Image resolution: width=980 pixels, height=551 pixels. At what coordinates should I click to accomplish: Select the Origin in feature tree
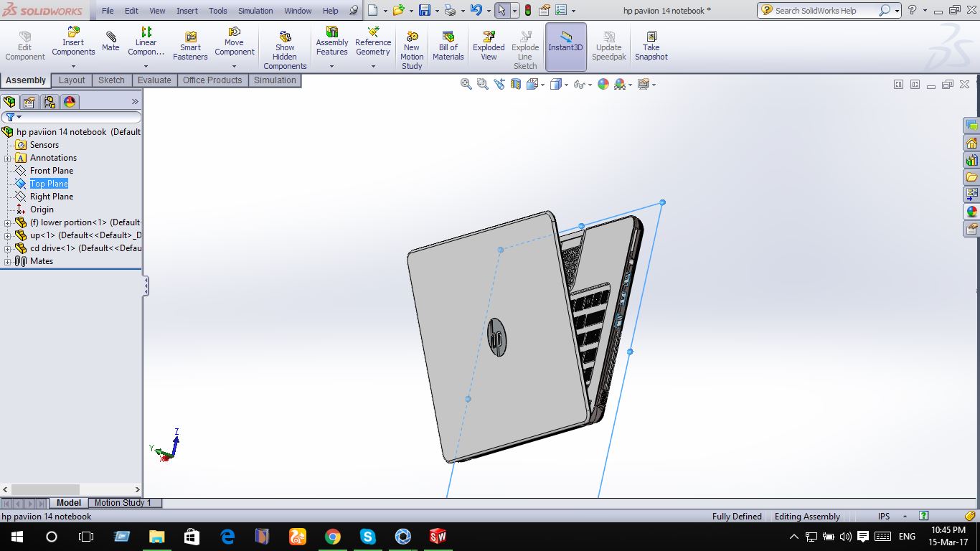point(42,209)
